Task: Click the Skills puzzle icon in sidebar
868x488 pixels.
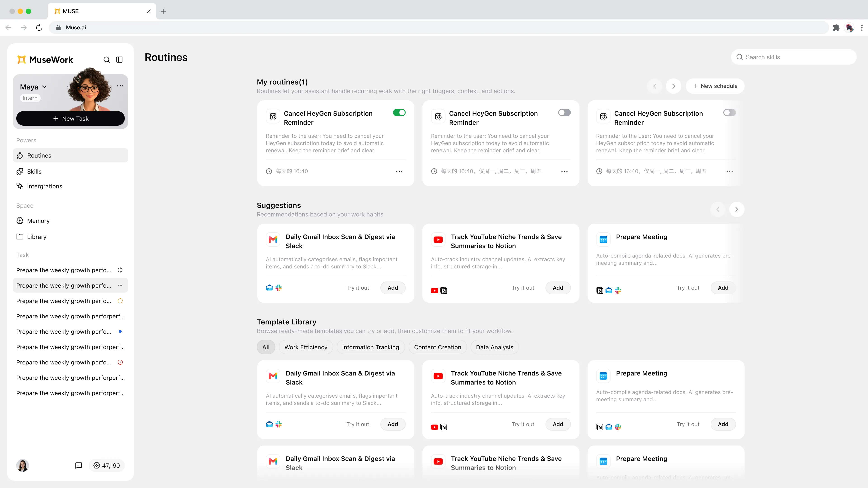Action: (20, 171)
